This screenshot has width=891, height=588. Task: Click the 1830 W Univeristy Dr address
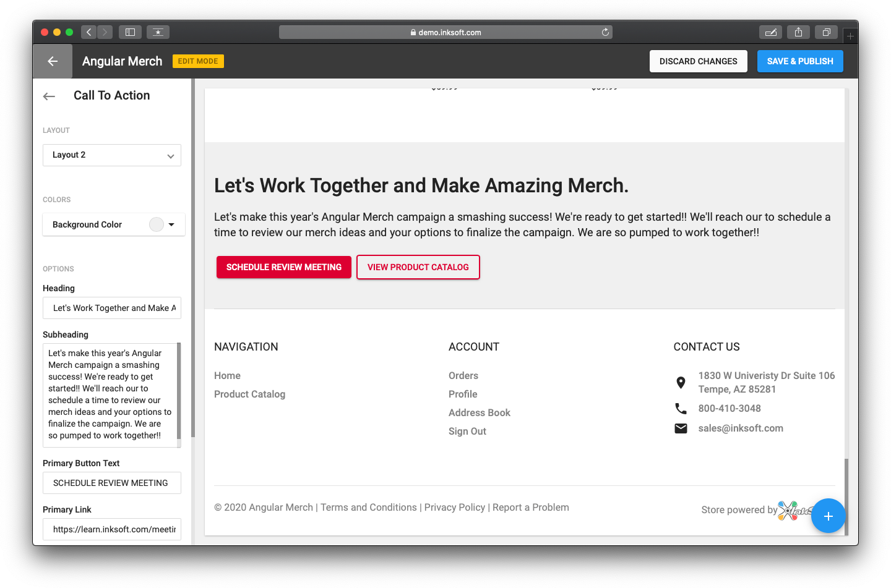(767, 383)
